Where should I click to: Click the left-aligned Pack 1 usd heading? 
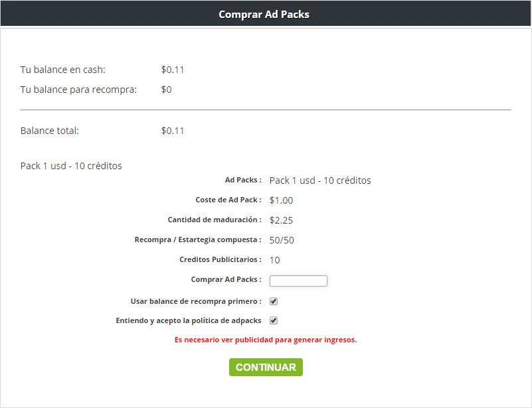[x=71, y=166]
